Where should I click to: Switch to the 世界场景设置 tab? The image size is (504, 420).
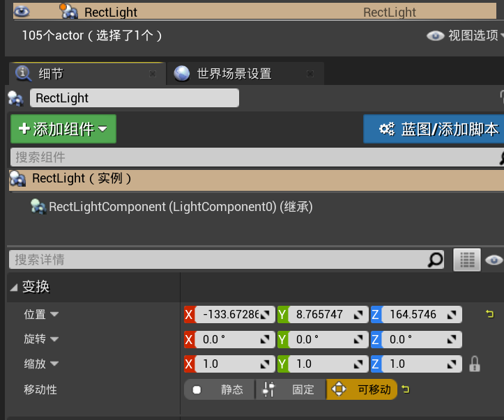click(x=245, y=74)
